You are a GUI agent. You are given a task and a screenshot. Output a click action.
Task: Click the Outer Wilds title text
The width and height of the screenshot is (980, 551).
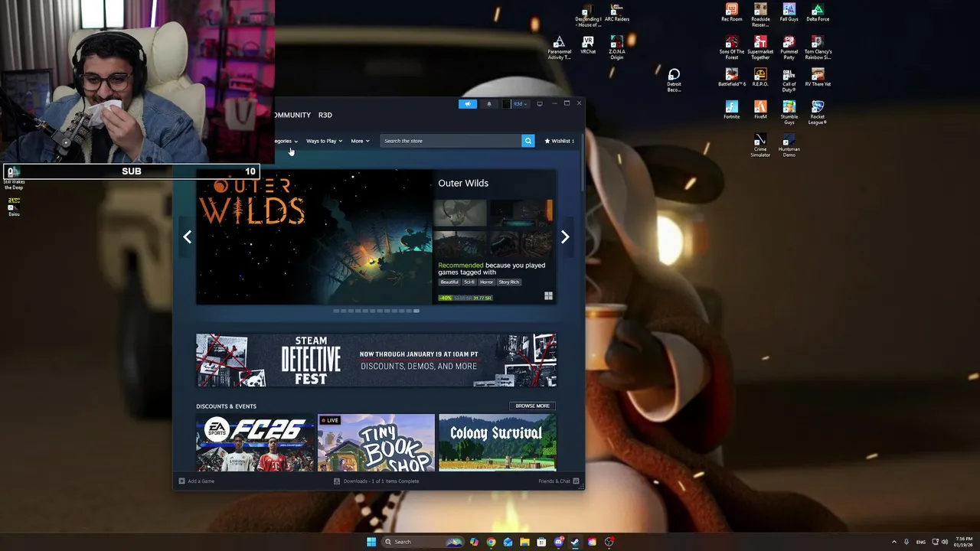pos(463,183)
